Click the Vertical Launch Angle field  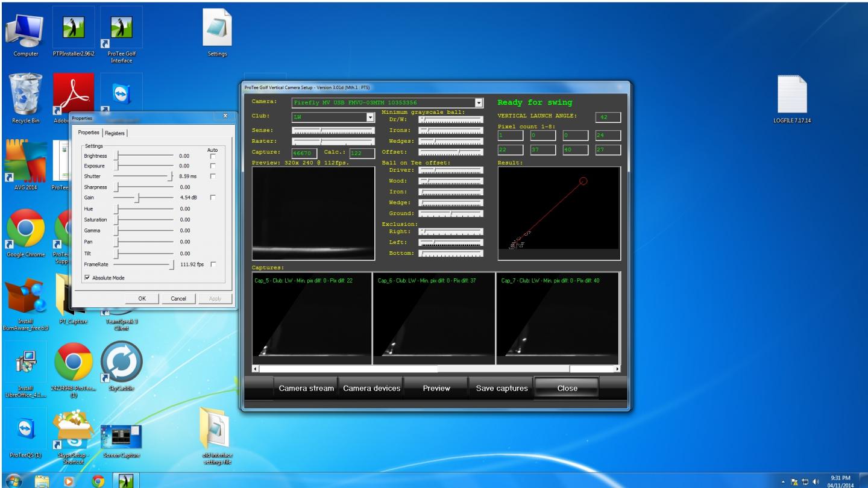pos(608,117)
